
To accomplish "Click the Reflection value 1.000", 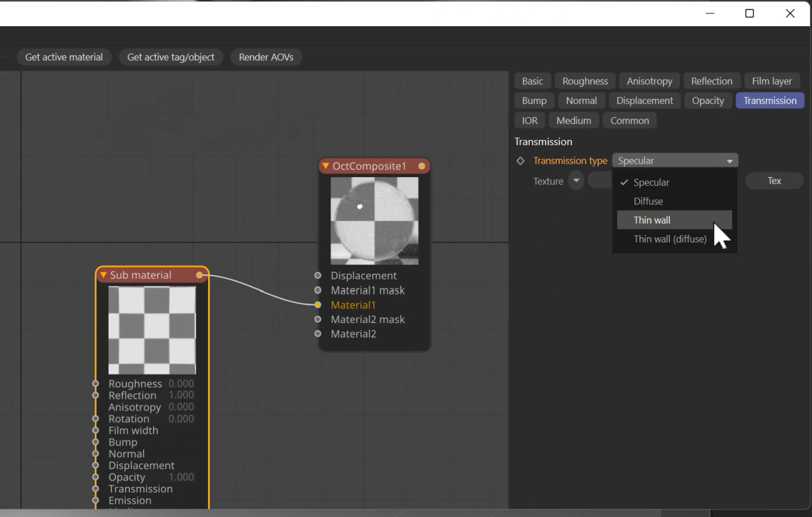I will (x=181, y=395).
